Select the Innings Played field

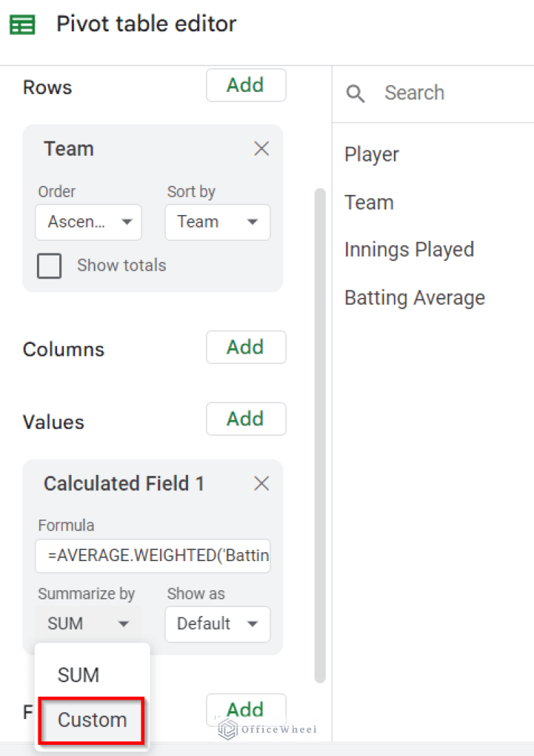click(x=409, y=249)
